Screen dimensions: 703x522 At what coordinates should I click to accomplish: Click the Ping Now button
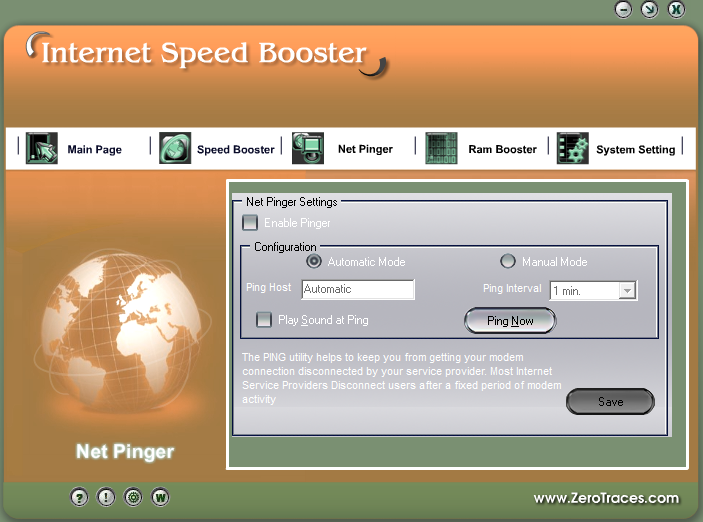(x=510, y=321)
